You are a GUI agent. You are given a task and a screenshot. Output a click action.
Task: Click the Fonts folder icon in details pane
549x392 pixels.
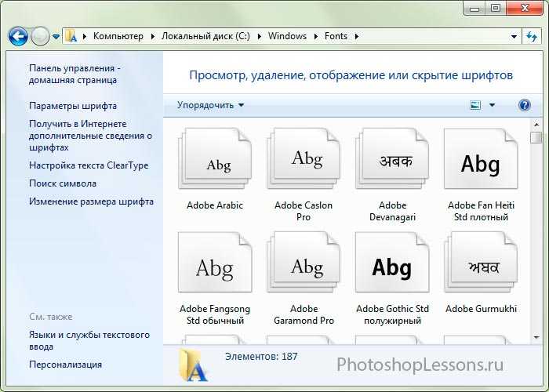coord(193,366)
